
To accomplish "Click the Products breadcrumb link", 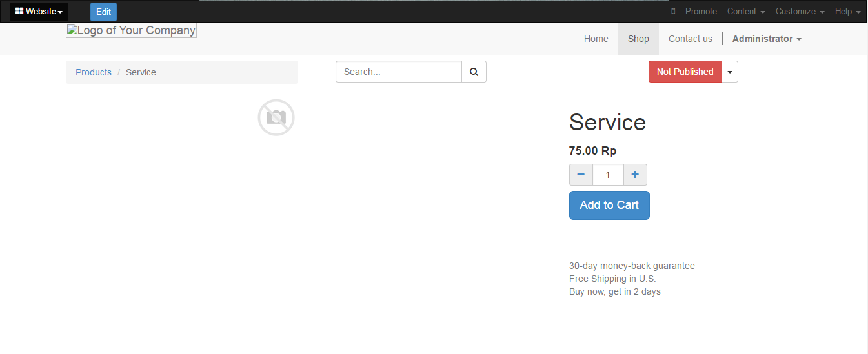I will [x=94, y=72].
